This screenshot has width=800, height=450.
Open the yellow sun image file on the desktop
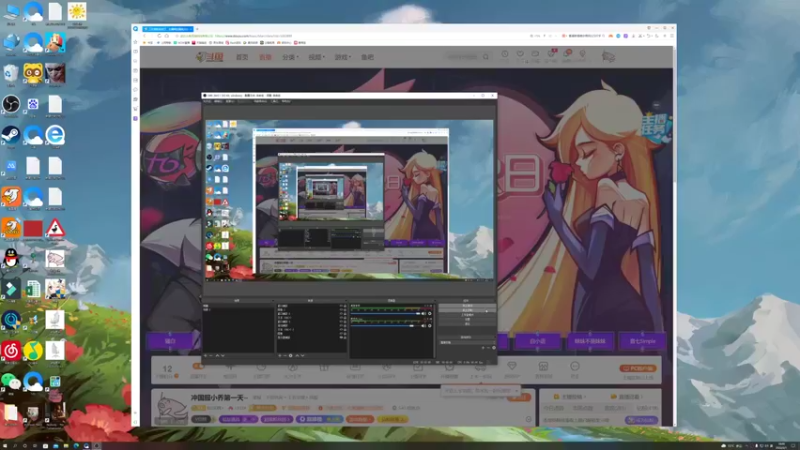pyautogui.click(x=77, y=11)
